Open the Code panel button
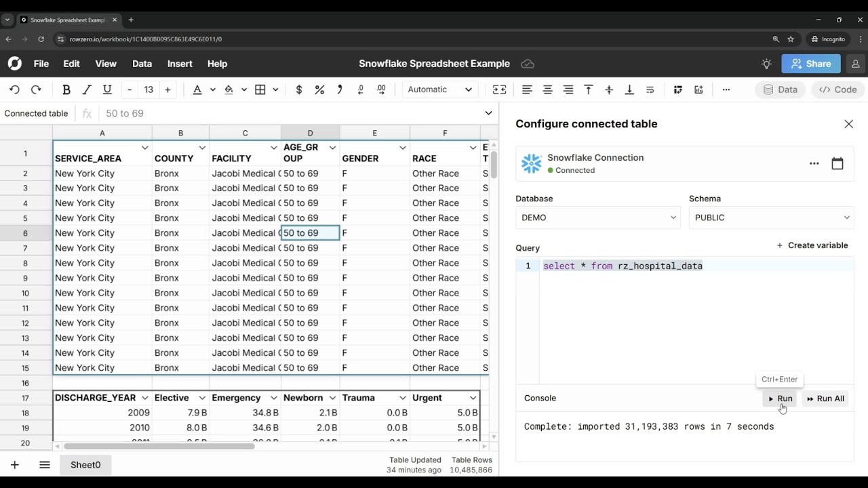Image resolution: width=868 pixels, height=488 pixels. click(x=838, y=89)
